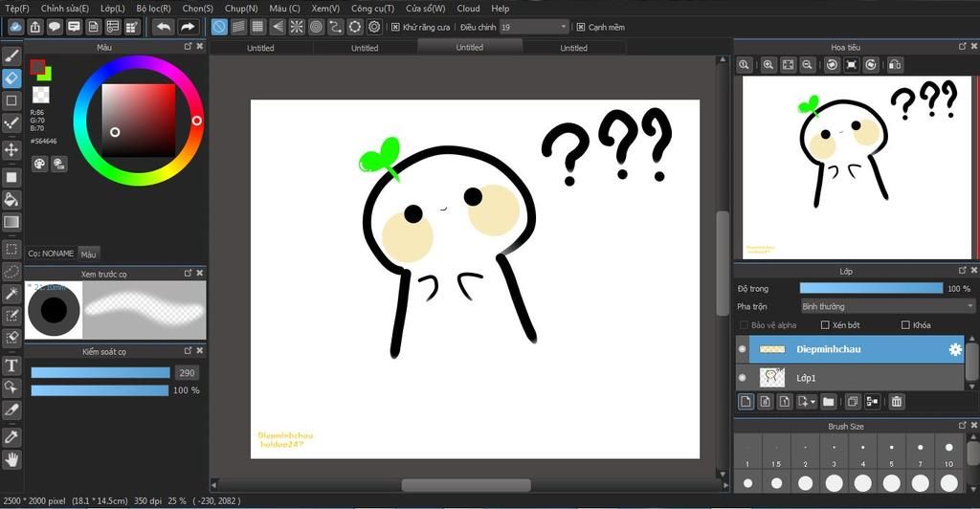980x509 pixels.
Task: Adjust the Độ trong opacity slider
Action: (x=871, y=289)
